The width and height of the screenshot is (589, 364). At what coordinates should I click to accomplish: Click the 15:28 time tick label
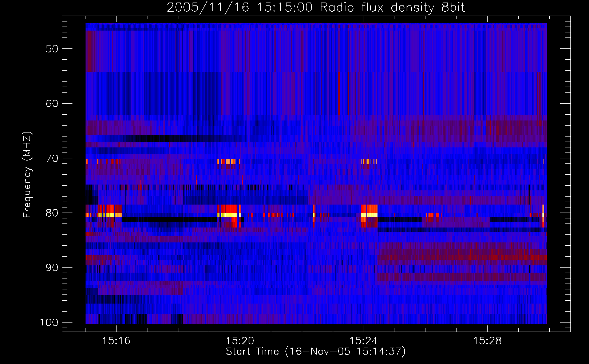487,341
